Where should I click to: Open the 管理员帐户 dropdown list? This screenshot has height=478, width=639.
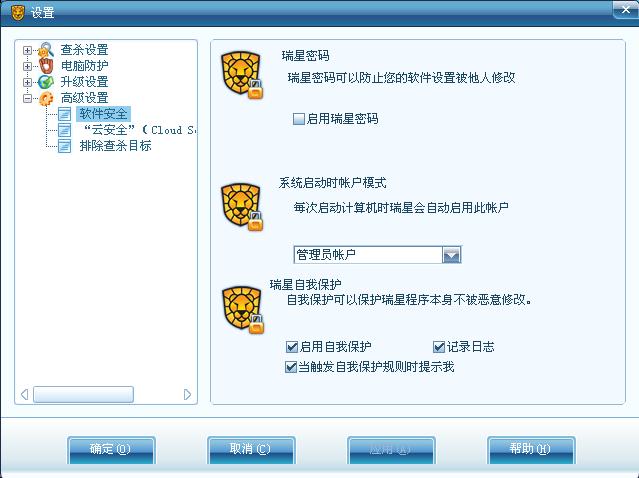click(452, 255)
